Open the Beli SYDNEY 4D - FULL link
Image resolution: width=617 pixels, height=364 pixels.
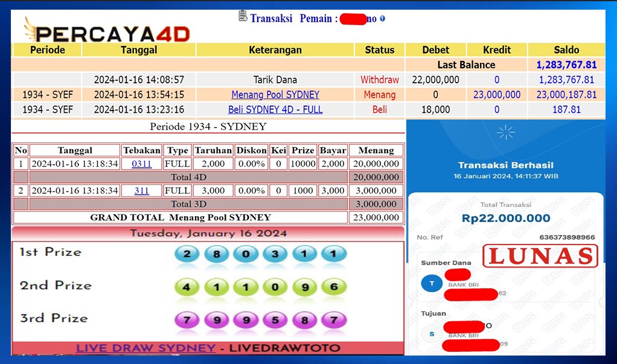coord(275,109)
